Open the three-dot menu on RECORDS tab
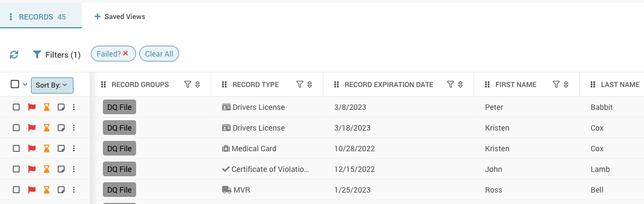644x204 pixels. pyautogui.click(x=11, y=17)
